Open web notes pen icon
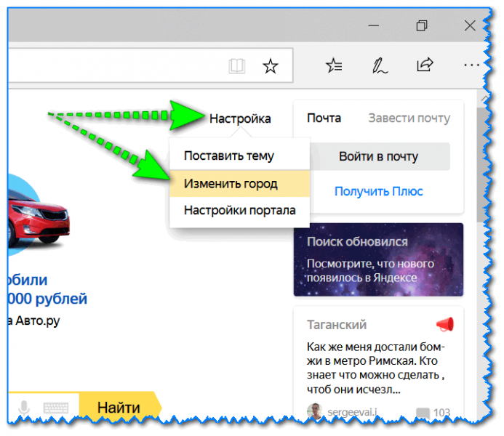The width and height of the screenshot is (504, 436). point(380,65)
